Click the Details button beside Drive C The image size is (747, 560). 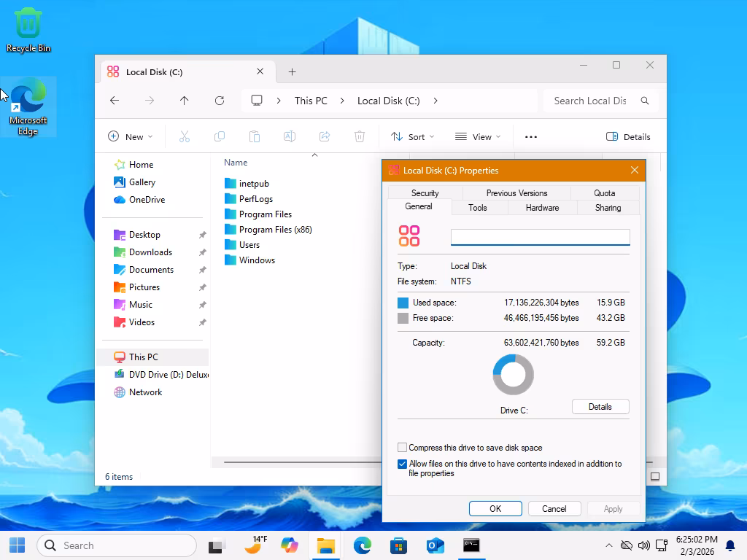[600, 407]
